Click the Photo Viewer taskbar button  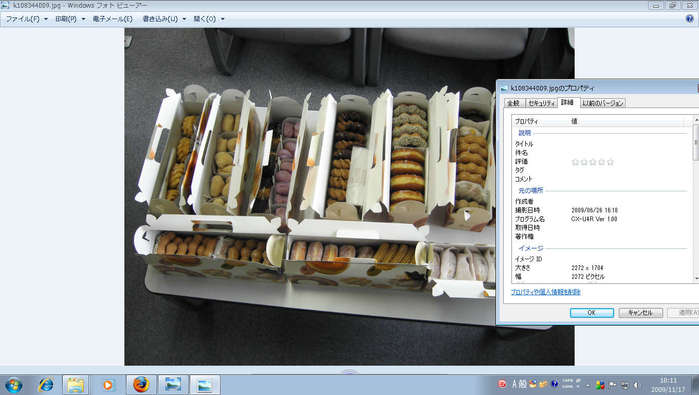click(x=205, y=385)
